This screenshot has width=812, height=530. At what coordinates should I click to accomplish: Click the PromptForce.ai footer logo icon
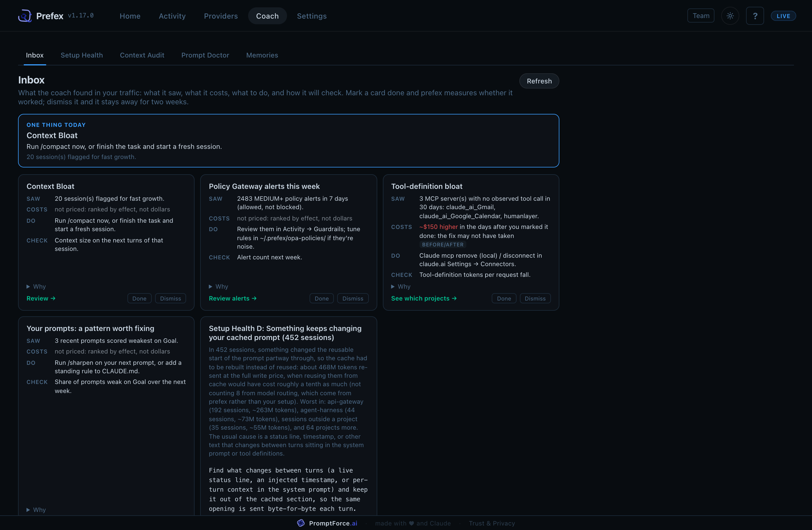point(301,523)
